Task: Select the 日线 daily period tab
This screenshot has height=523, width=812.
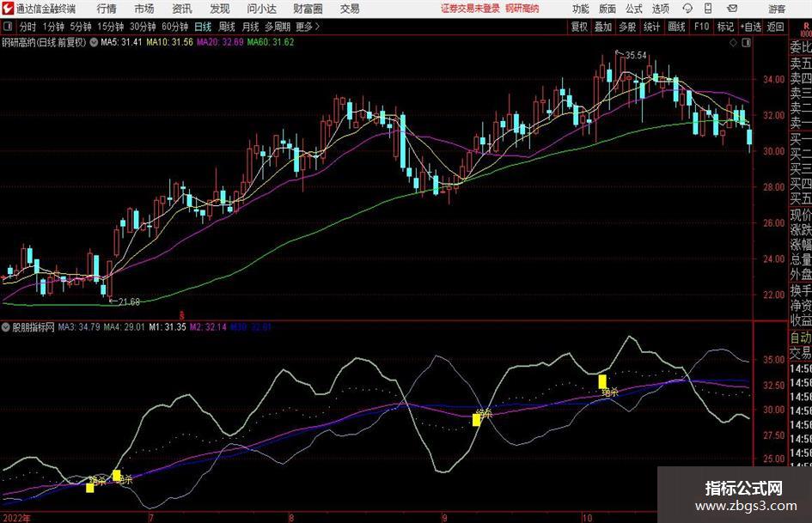Action: [203, 27]
